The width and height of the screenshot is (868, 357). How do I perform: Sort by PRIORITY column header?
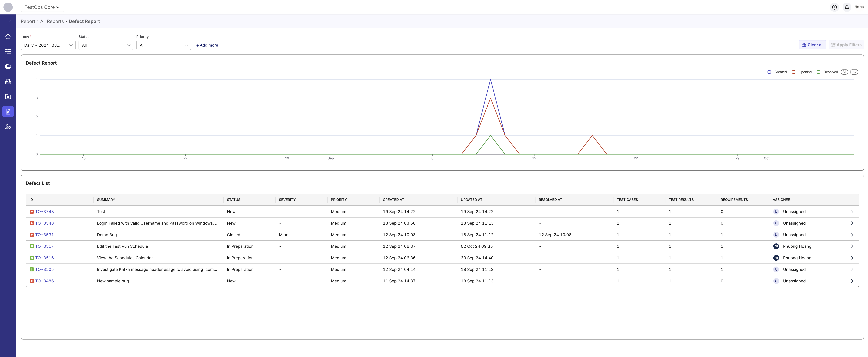pos(339,200)
